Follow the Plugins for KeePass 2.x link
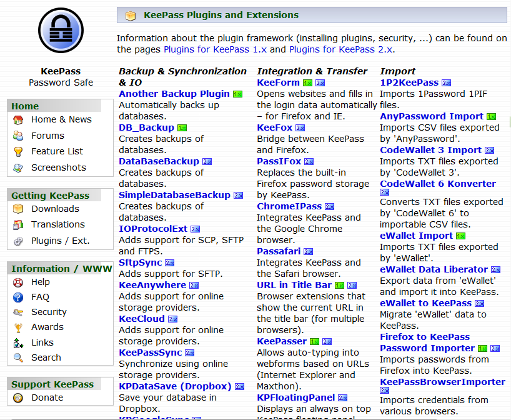This screenshot has width=511, height=420. [x=341, y=49]
